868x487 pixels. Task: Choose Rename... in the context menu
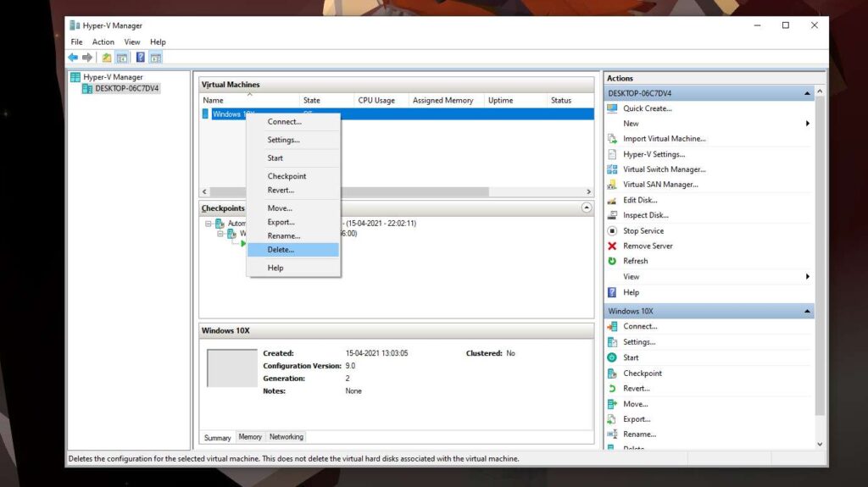pyautogui.click(x=293, y=235)
